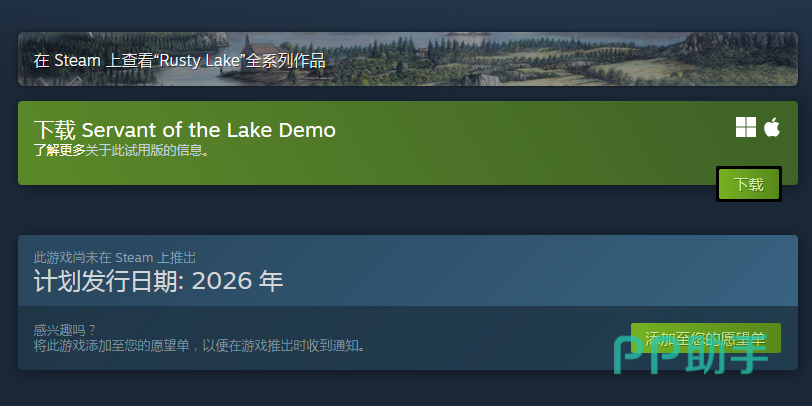812x406 pixels.
Task: Click the "计划发行日期: 2026 年" release date text
Action: coord(158,281)
